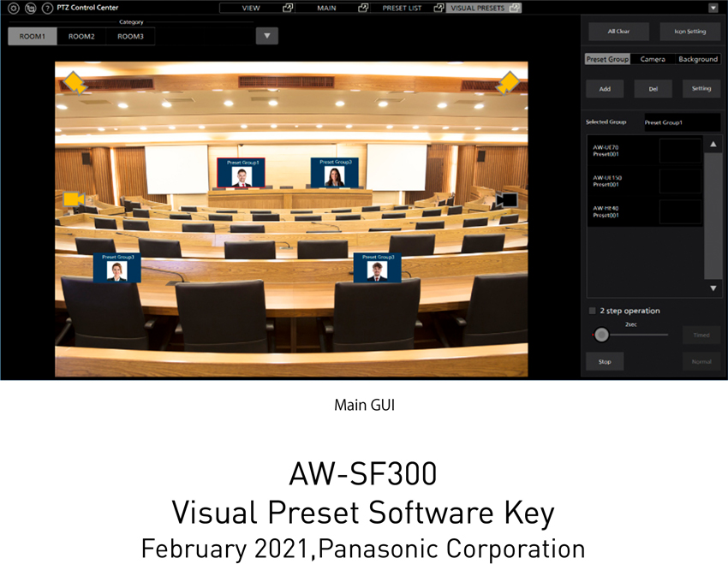Image resolution: width=728 pixels, height=564 pixels.
Task: Click the preview box beside AW-UE150 Preset001
Action: click(680, 181)
